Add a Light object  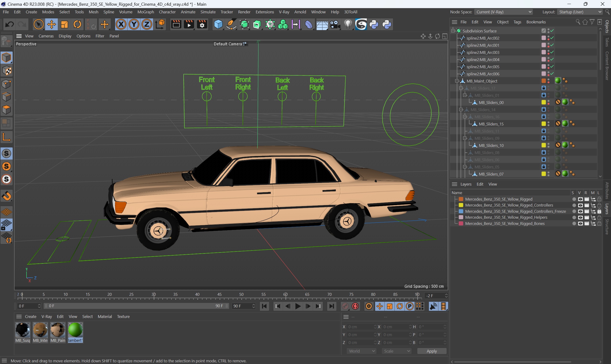(x=348, y=24)
